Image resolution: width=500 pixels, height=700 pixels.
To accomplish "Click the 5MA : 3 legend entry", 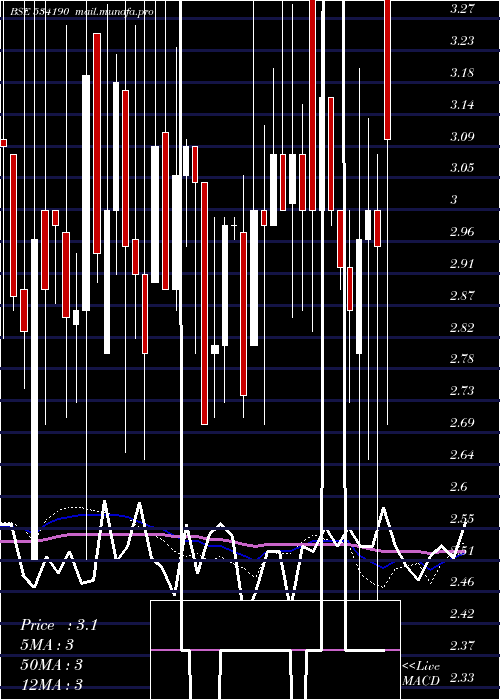I will click(47, 645).
